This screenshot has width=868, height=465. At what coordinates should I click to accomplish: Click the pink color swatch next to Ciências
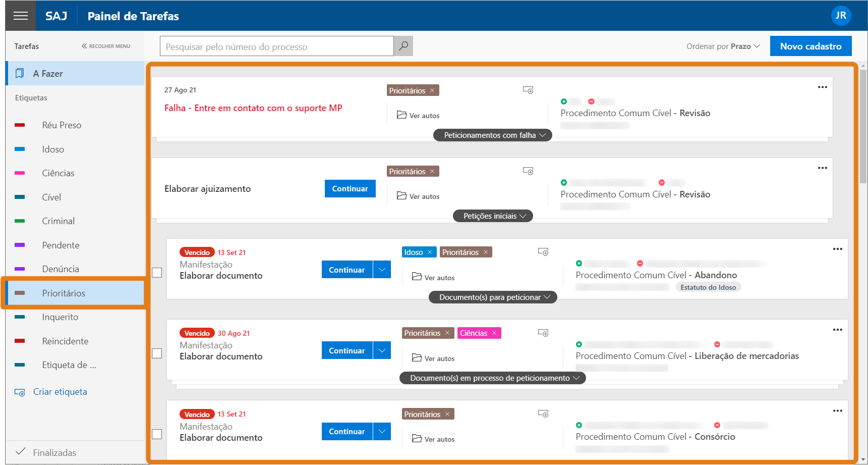21,173
